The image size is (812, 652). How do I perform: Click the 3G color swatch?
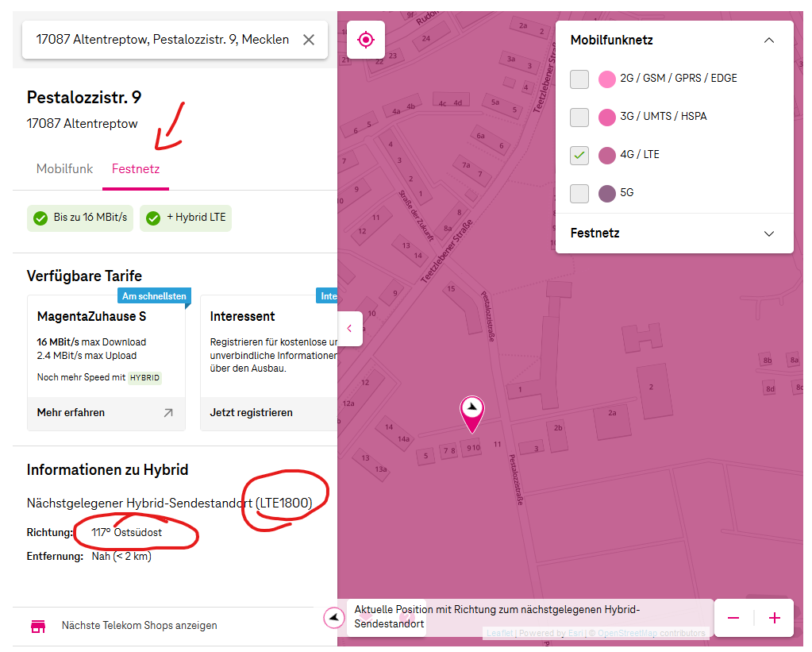(607, 117)
